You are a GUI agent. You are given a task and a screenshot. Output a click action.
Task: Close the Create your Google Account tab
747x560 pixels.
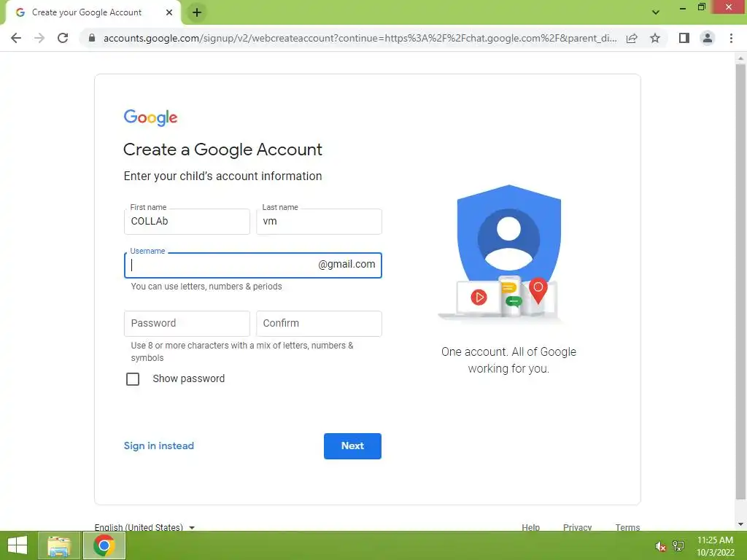169,12
